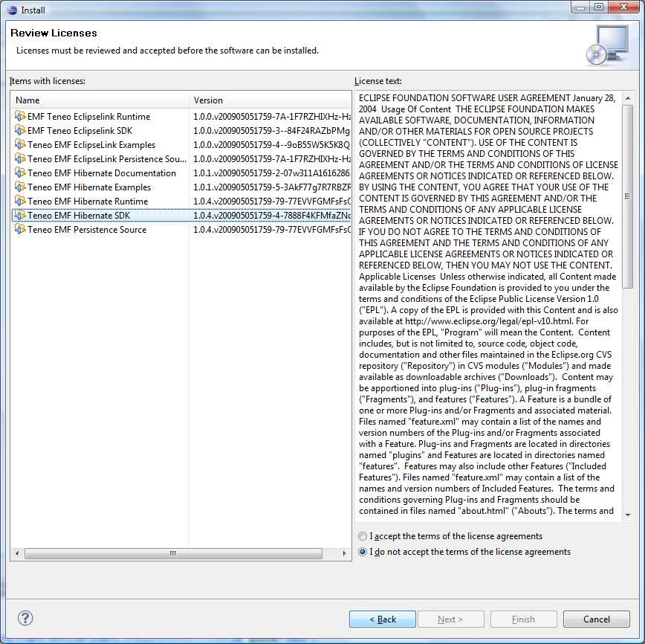Viewport: 645px width, 644px height.
Task: Cancel the install wizard
Action: coord(597,619)
